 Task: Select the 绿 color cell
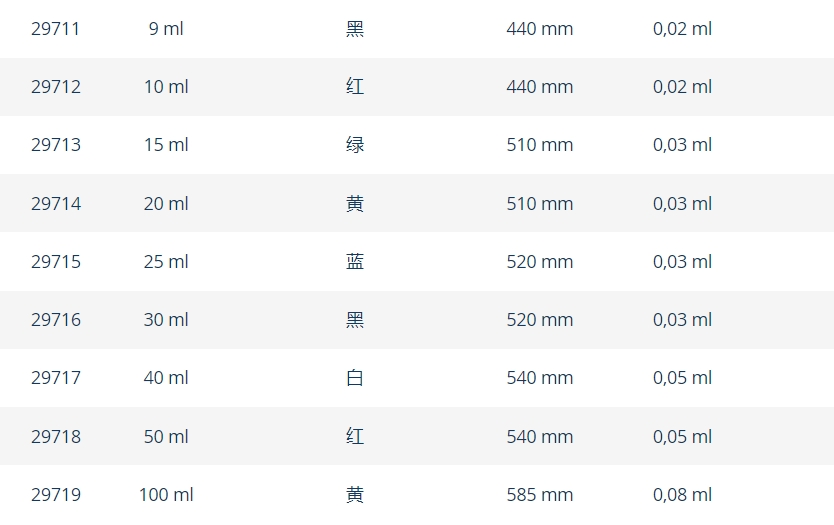coord(355,145)
